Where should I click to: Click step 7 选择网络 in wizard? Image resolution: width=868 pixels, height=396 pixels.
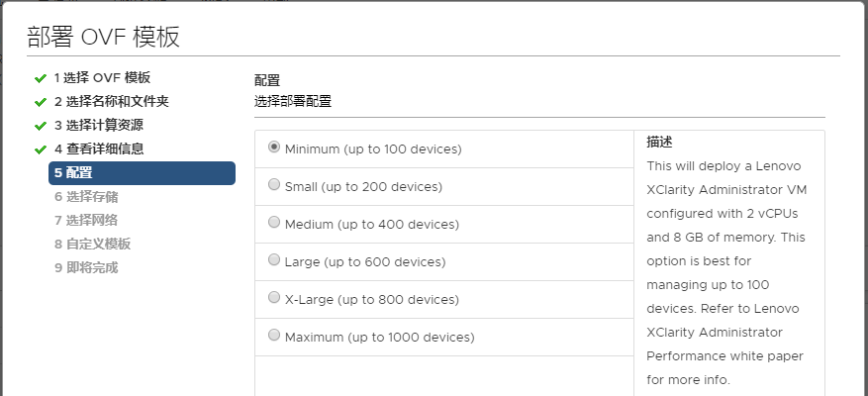[86, 221]
